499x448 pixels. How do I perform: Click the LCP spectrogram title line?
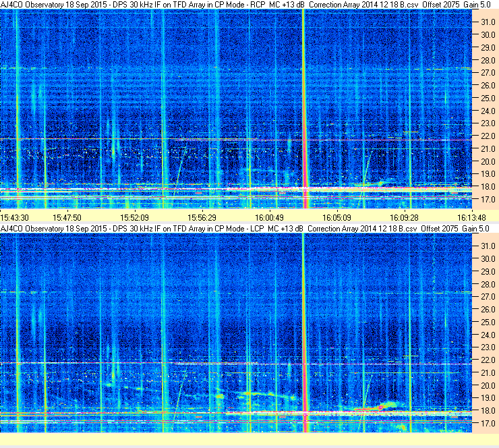[245, 229]
